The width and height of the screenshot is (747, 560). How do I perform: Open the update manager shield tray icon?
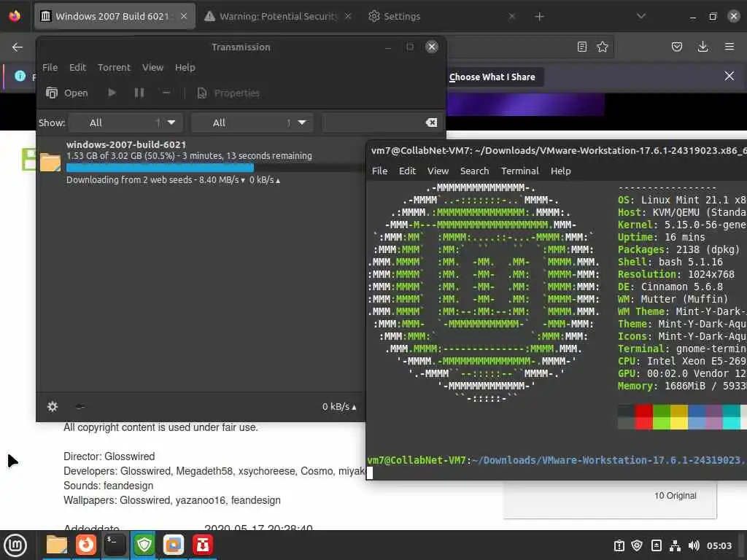637,545
